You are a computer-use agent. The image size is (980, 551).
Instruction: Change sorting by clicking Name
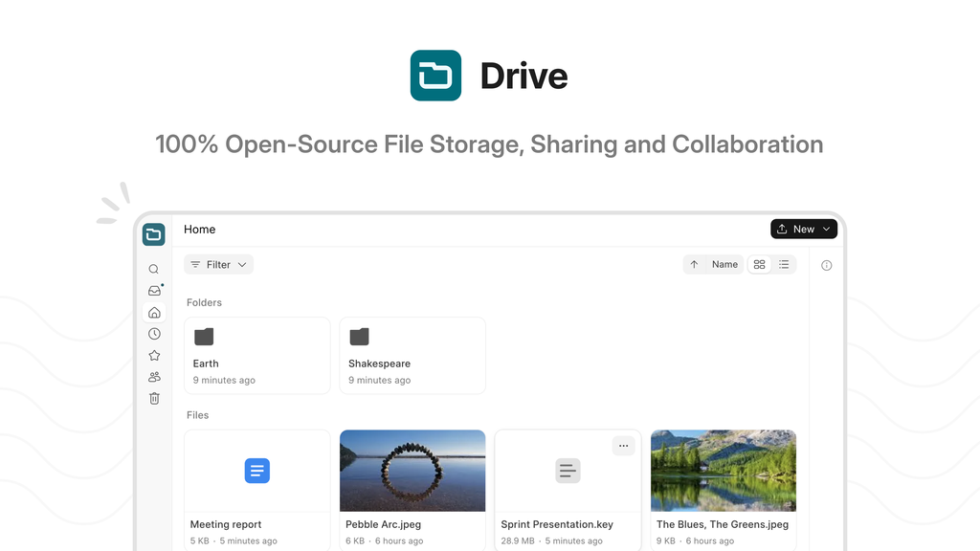724,264
